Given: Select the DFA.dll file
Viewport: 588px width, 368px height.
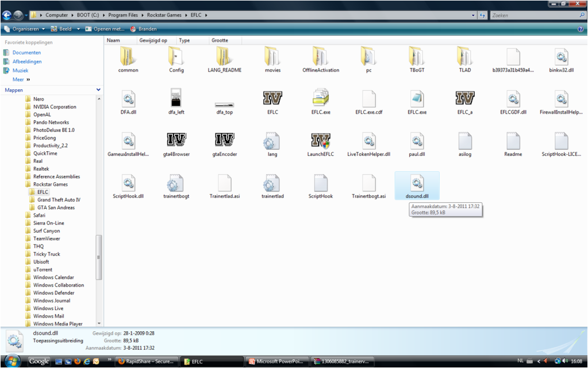Looking at the screenshot, I should pos(128,102).
